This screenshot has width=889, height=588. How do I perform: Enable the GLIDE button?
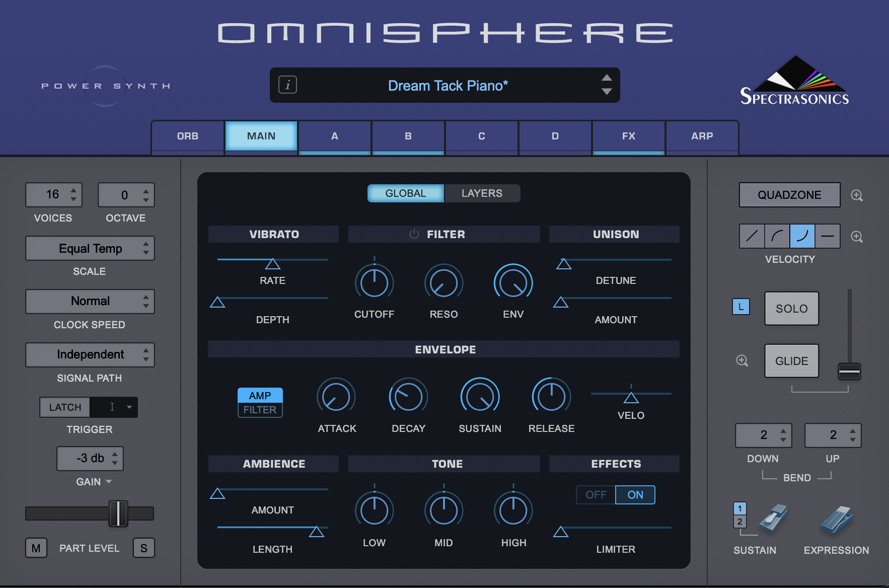[792, 361]
